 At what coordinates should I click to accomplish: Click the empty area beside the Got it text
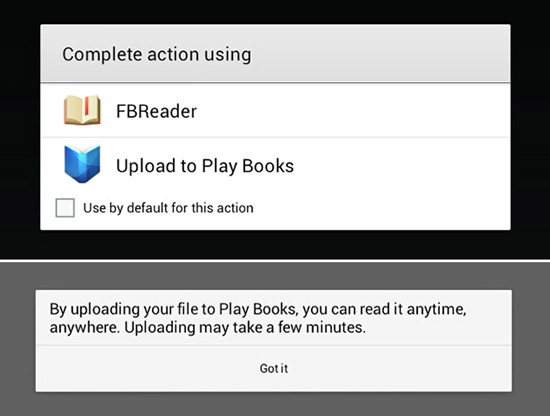click(400, 369)
